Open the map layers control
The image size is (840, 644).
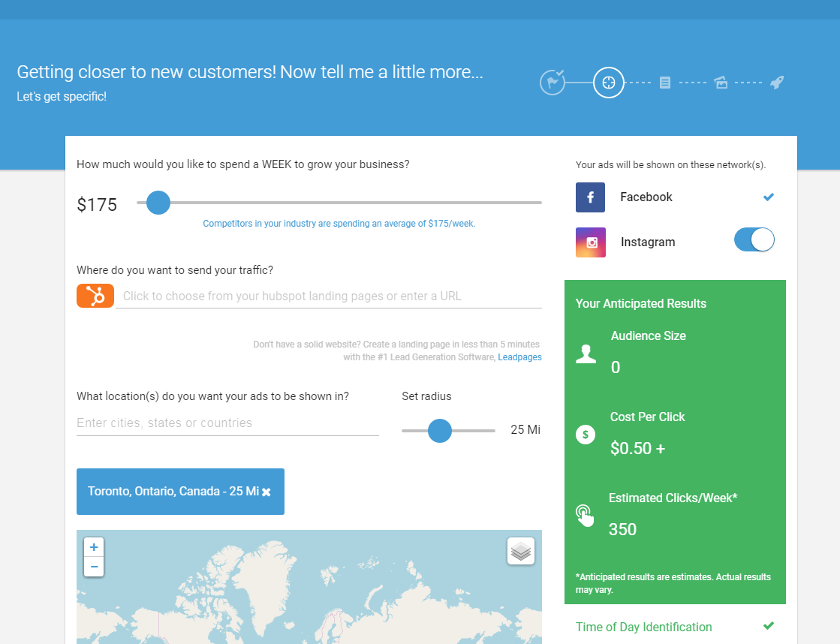[521, 551]
